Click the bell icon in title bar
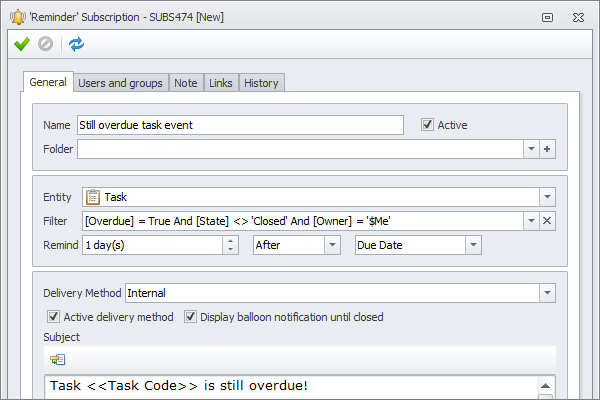600x400 pixels. [14, 16]
